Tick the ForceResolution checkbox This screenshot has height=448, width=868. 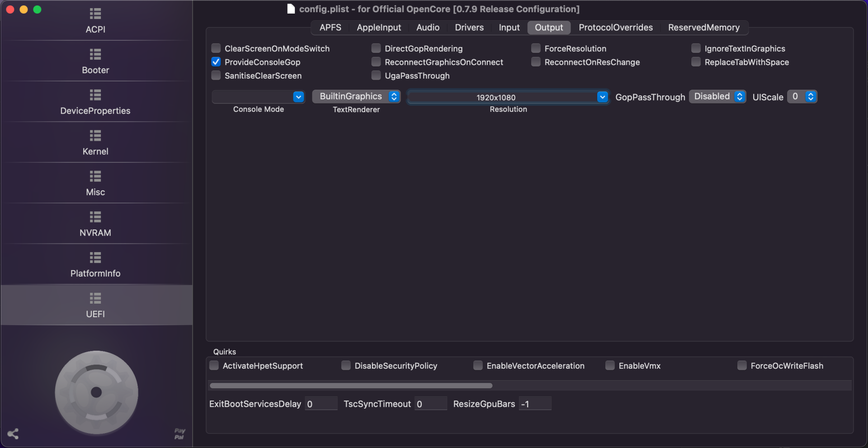point(536,48)
